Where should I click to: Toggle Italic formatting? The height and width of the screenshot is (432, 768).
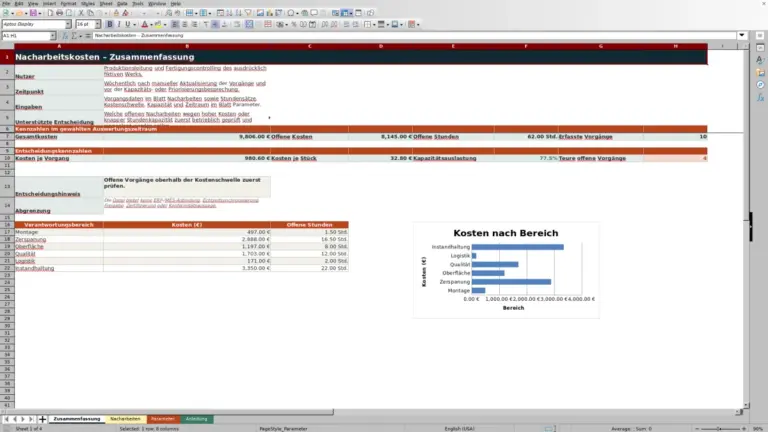click(x=119, y=24)
